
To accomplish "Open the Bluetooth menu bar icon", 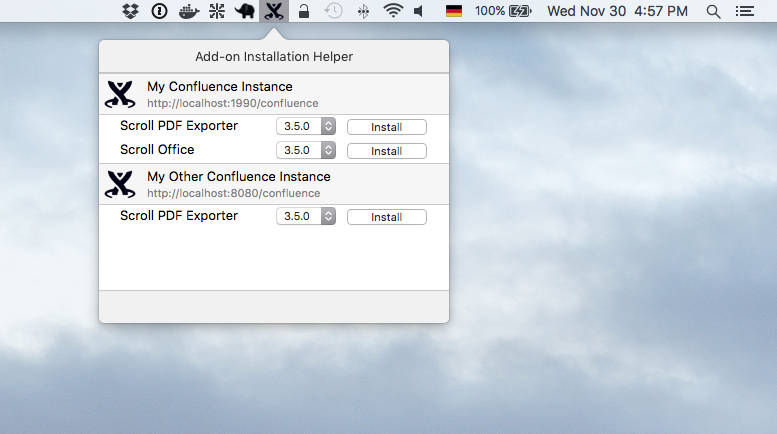I will click(x=363, y=11).
